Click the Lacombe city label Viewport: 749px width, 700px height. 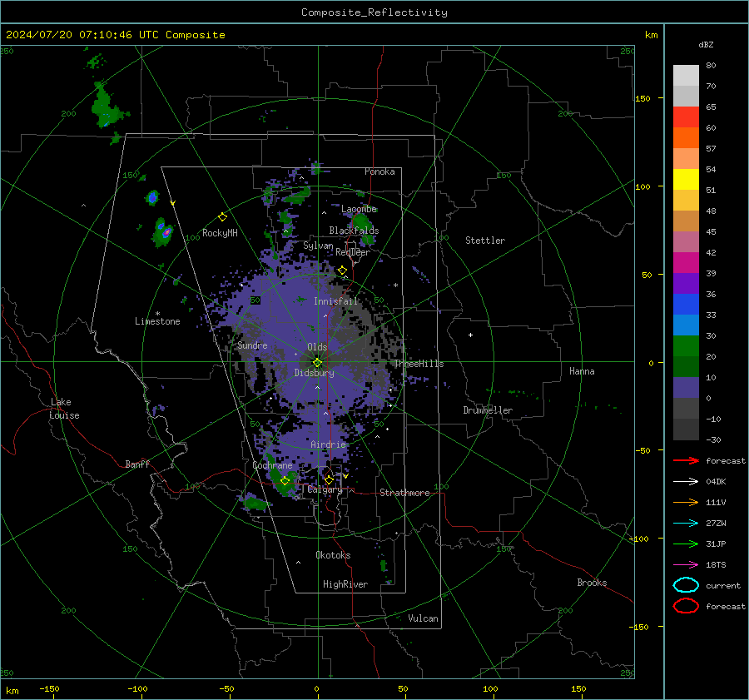[x=359, y=209]
